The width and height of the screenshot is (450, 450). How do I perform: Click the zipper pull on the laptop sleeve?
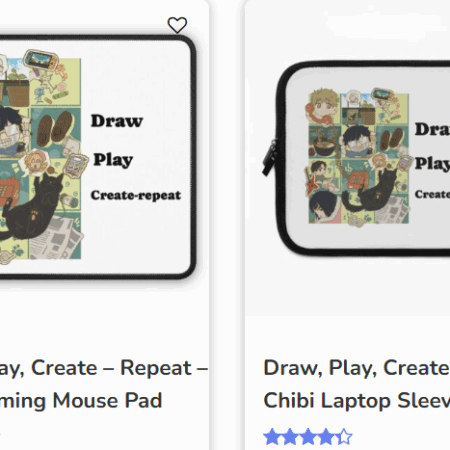tap(269, 157)
